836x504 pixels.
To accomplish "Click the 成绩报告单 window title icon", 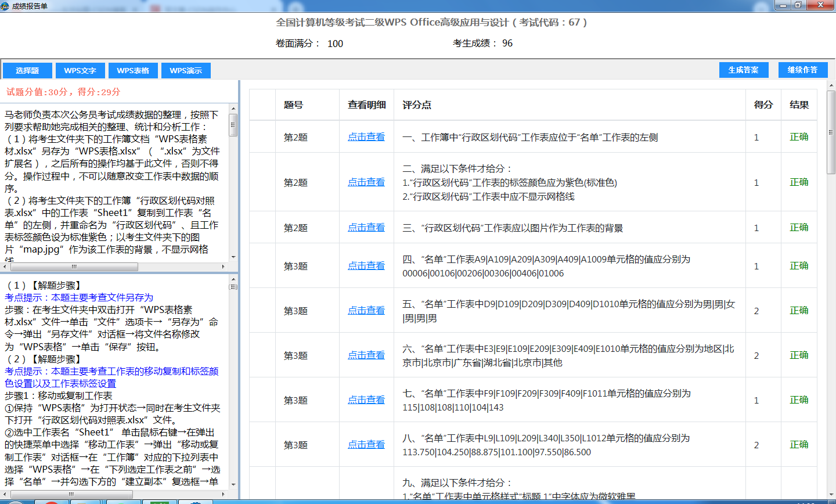I will pyautogui.click(x=5, y=6).
